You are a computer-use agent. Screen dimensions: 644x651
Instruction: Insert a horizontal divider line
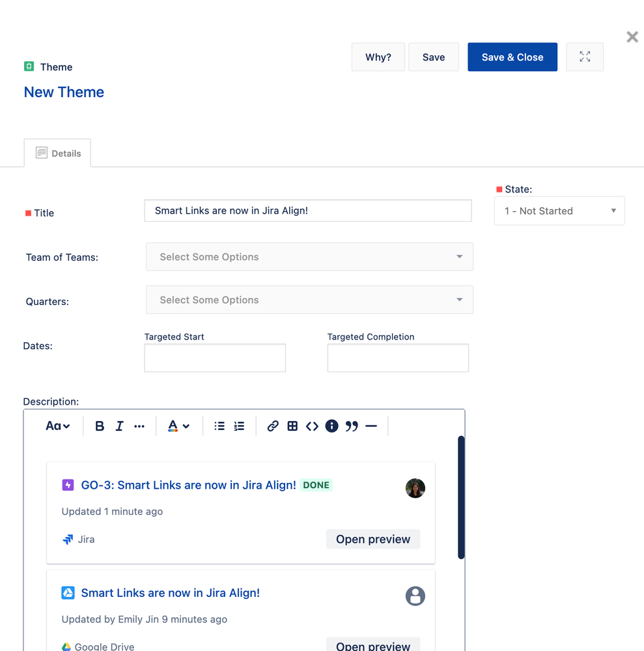371,426
